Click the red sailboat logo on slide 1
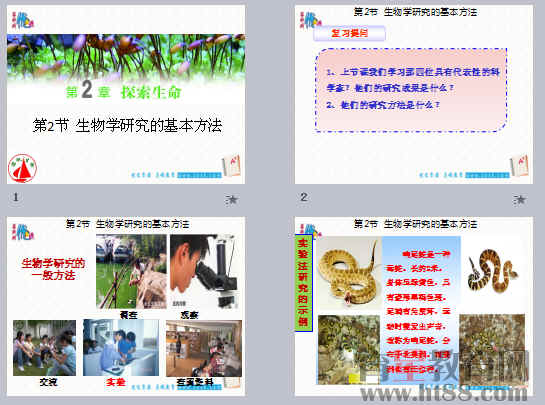The width and height of the screenshot is (545, 405). coord(23,168)
